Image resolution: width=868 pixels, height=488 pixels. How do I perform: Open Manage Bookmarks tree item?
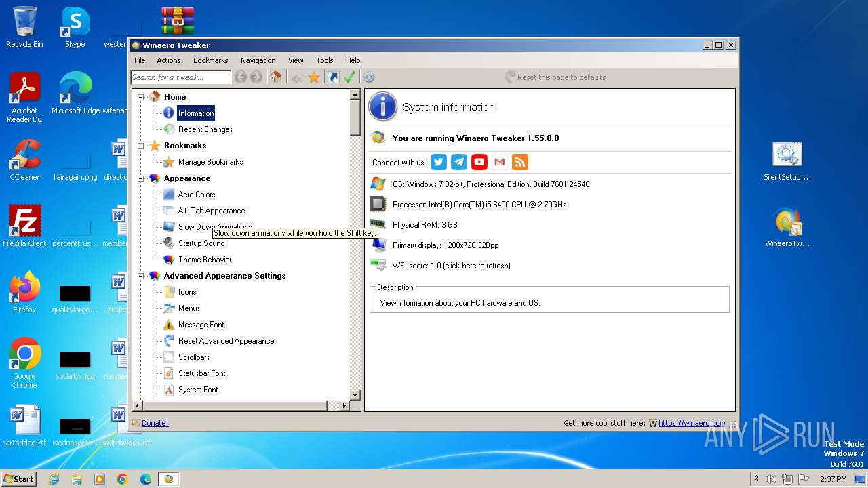(210, 162)
